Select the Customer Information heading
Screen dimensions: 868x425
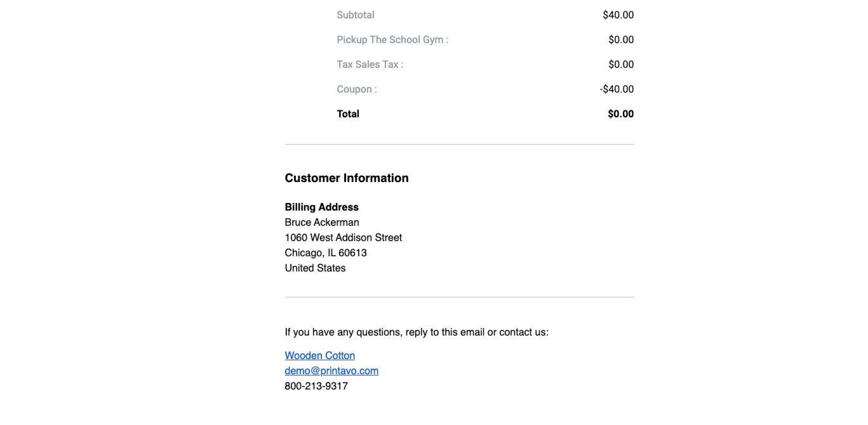[347, 178]
